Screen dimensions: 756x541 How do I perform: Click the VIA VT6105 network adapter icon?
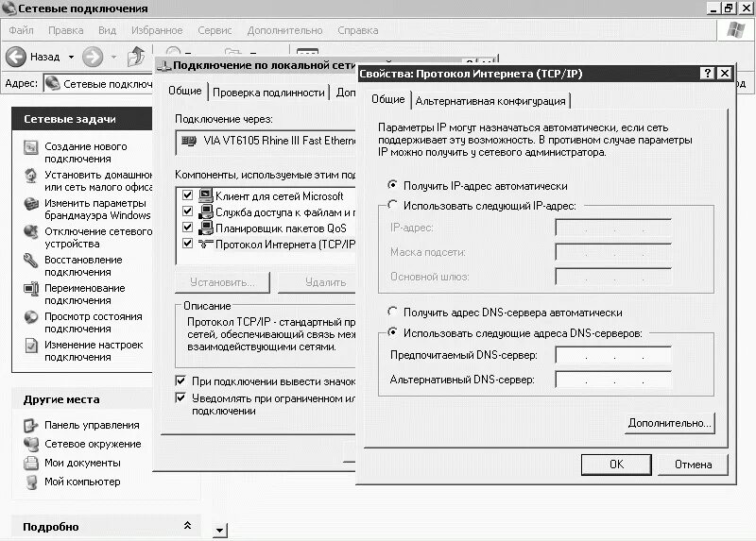click(189, 141)
